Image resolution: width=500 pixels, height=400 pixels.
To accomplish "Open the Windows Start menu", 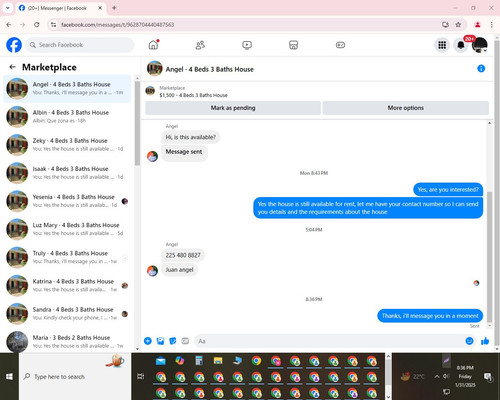I will 9,377.
